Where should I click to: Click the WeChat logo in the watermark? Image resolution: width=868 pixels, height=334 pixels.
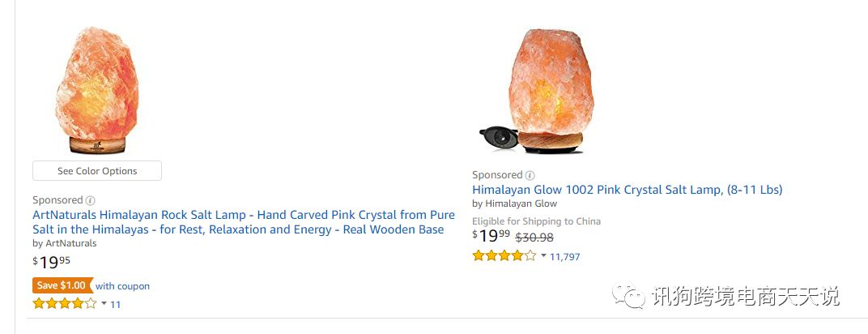pyautogui.click(x=629, y=296)
